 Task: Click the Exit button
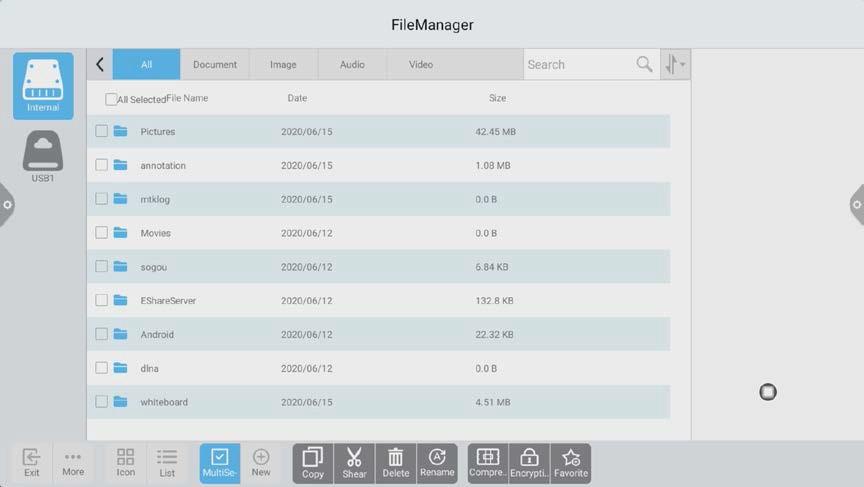click(x=31, y=463)
